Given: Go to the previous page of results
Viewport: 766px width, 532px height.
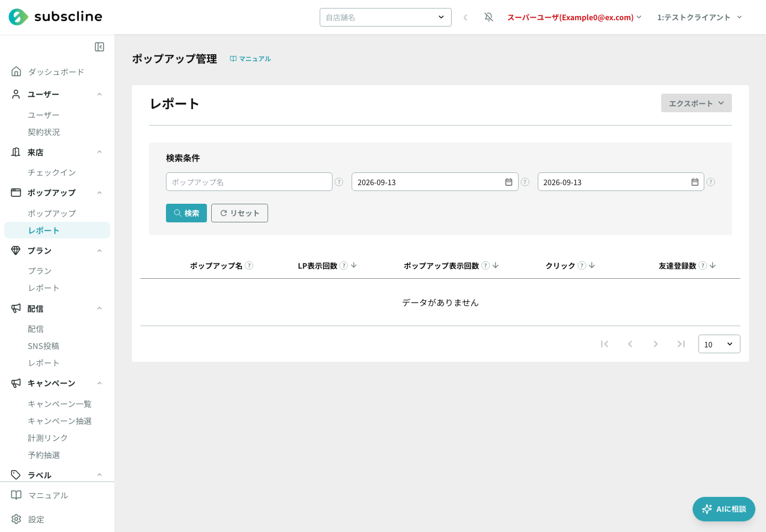Looking at the screenshot, I should tap(630, 344).
